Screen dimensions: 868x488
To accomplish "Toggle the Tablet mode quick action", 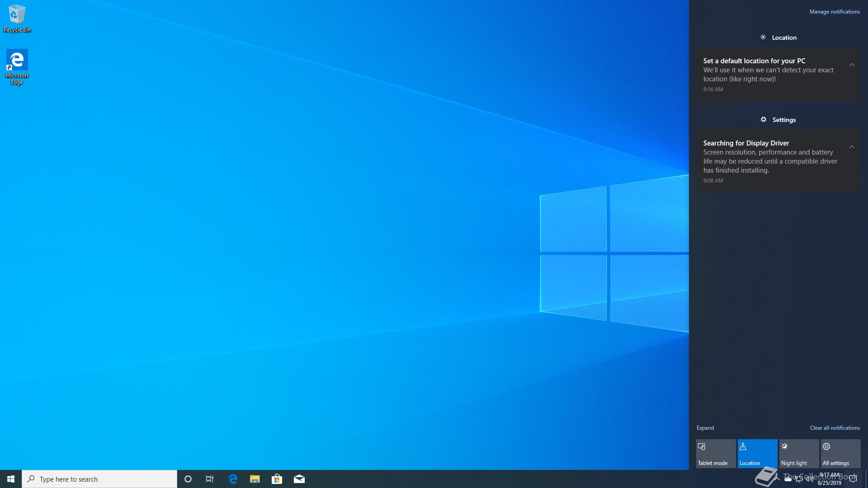I will [716, 454].
